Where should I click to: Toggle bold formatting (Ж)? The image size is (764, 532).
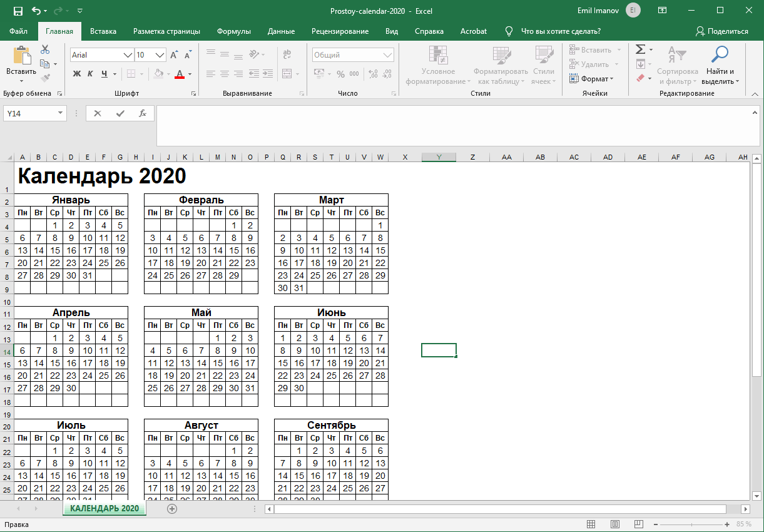[x=77, y=74]
